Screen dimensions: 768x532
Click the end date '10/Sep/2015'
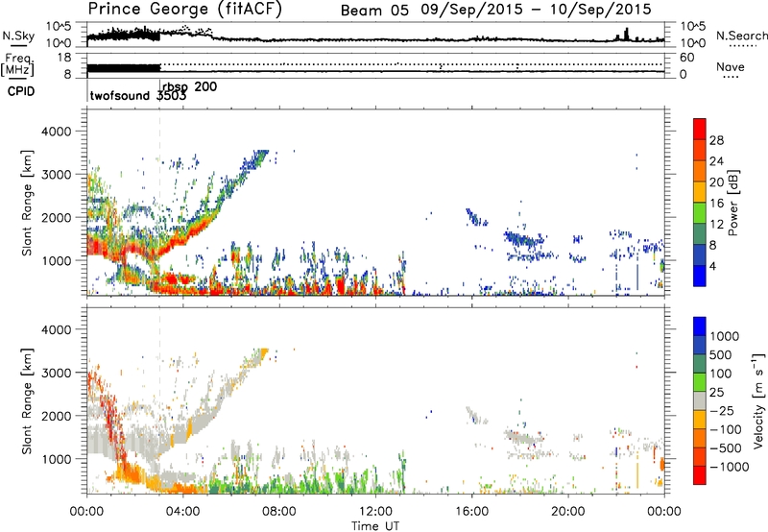click(601, 10)
